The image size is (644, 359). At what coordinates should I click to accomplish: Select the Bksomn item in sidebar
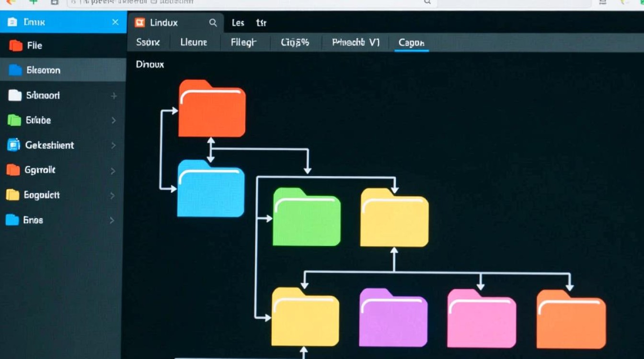[43, 70]
